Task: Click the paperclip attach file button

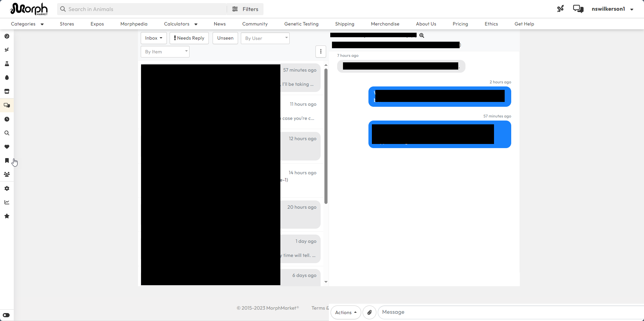Action: tap(369, 312)
